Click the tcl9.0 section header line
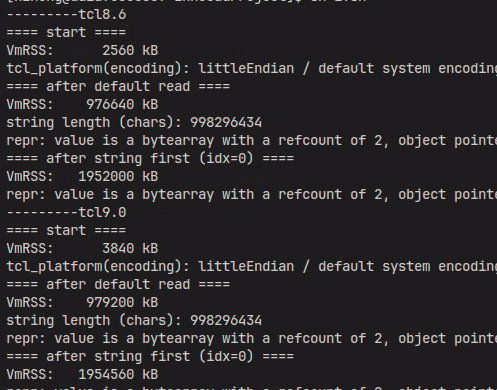Screen dimensions: 497x390 pos(66,213)
